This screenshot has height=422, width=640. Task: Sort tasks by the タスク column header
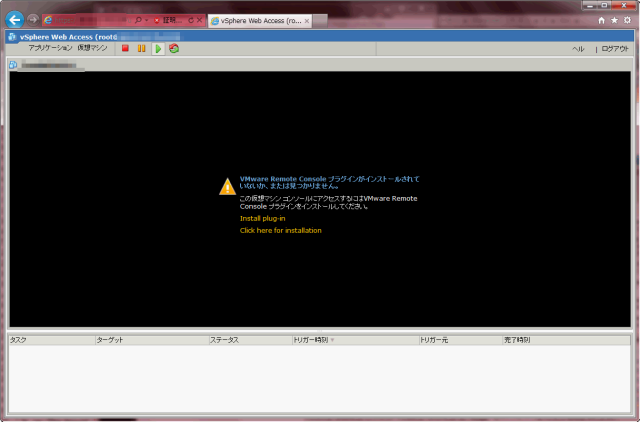51,340
